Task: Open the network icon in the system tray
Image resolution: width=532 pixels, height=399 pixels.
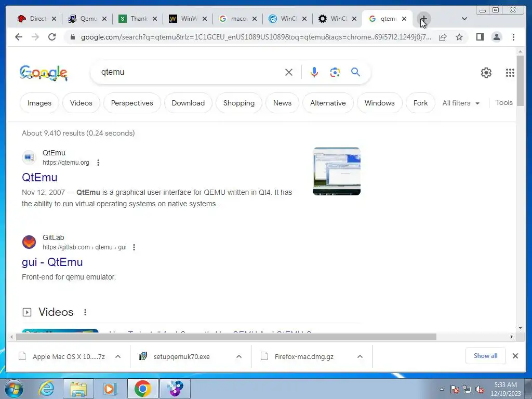Action: click(467, 389)
